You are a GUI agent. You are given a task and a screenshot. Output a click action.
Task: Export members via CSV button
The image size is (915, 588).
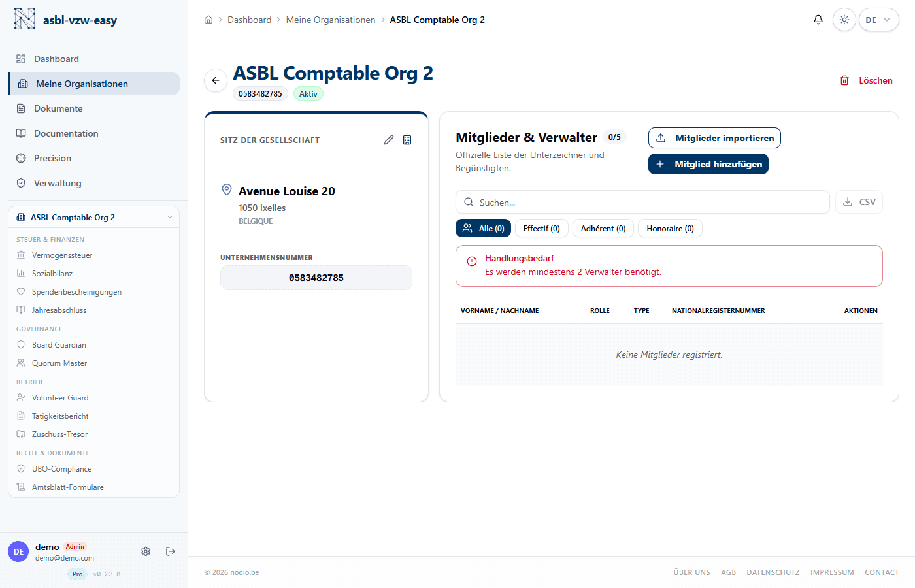click(x=859, y=202)
